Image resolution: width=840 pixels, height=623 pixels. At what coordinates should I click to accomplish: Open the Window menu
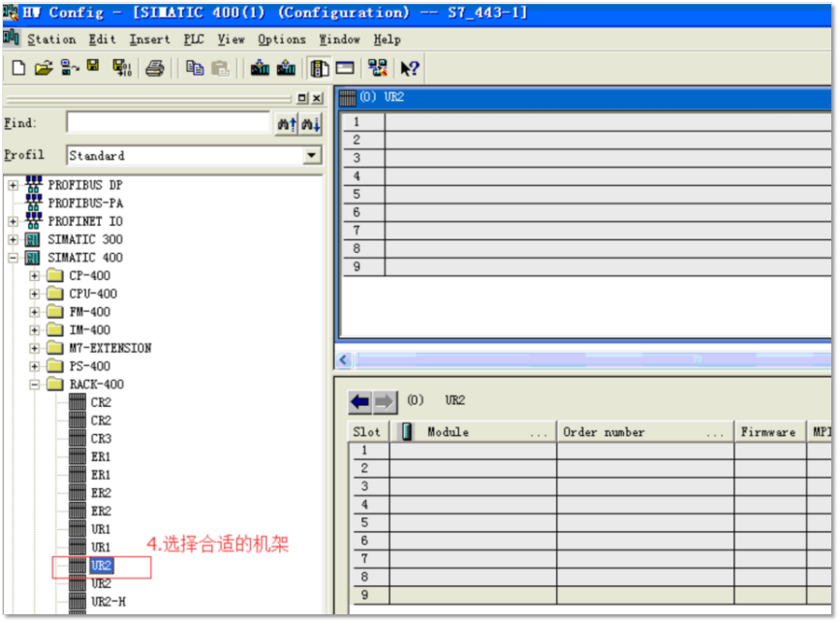(339, 40)
